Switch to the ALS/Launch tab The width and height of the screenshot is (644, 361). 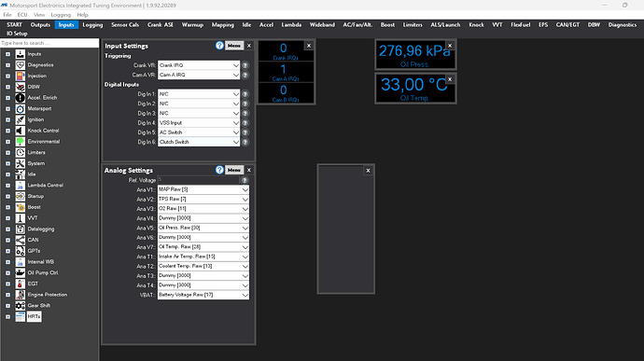[445, 24]
